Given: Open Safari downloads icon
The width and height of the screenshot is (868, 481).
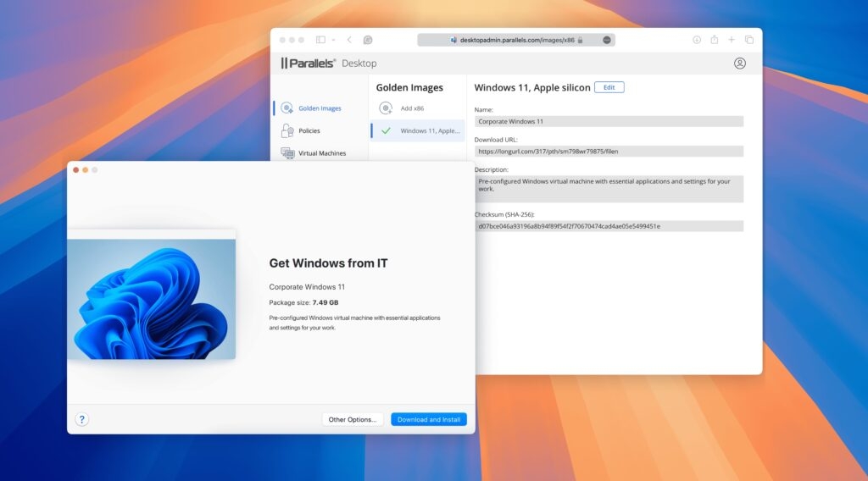Looking at the screenshot, I should pyautogui.click(x=697, y=40).
